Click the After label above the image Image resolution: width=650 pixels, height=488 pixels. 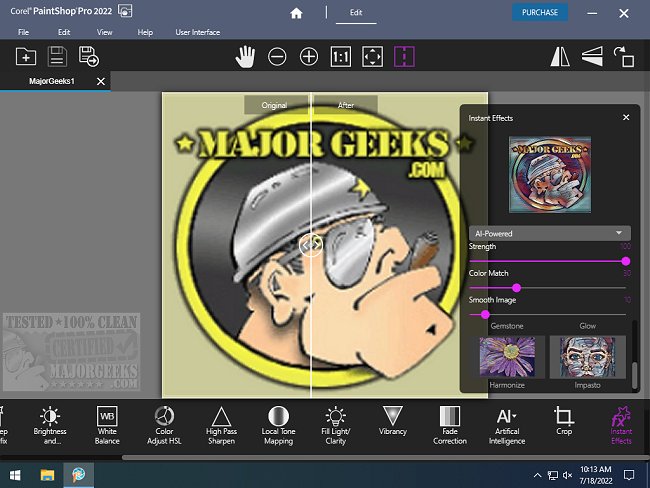coord(346,105)
